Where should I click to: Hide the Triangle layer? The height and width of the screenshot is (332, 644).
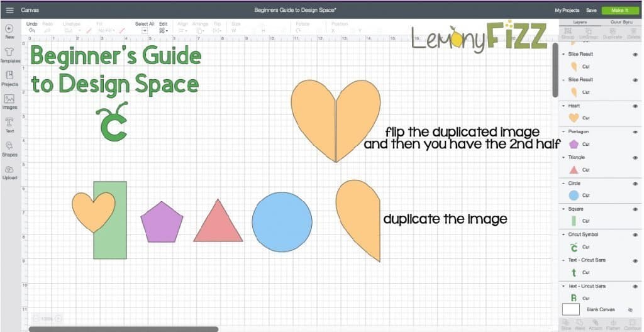coord(635,158)
